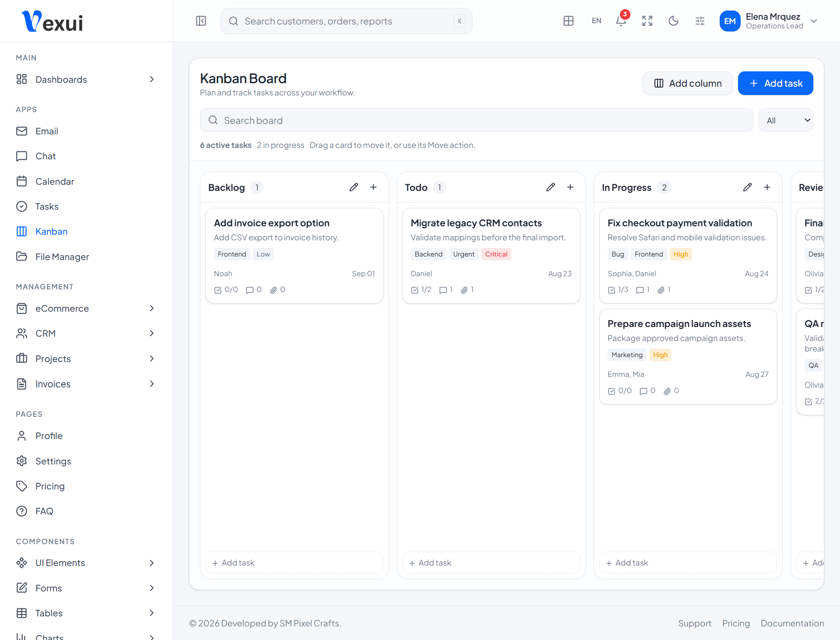Click Add task at the bottom of Backlog
The image size is (840, 640).
coord(294,563)
